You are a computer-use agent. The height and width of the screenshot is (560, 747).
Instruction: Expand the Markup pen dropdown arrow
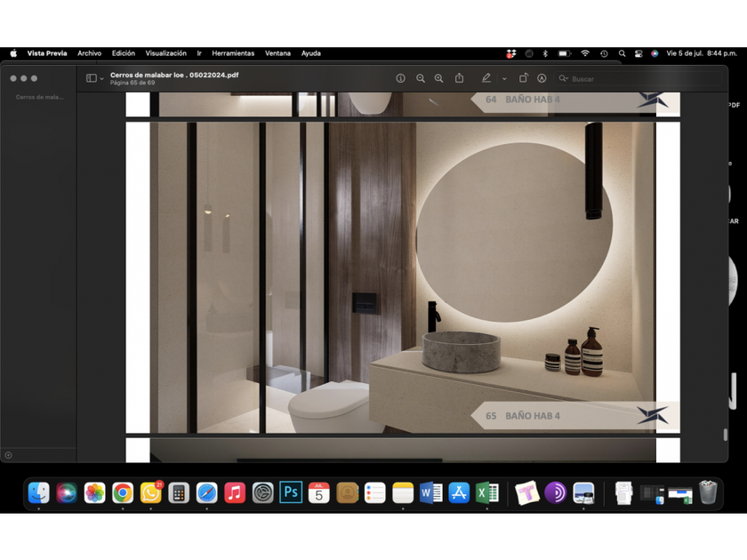(504, 79)
